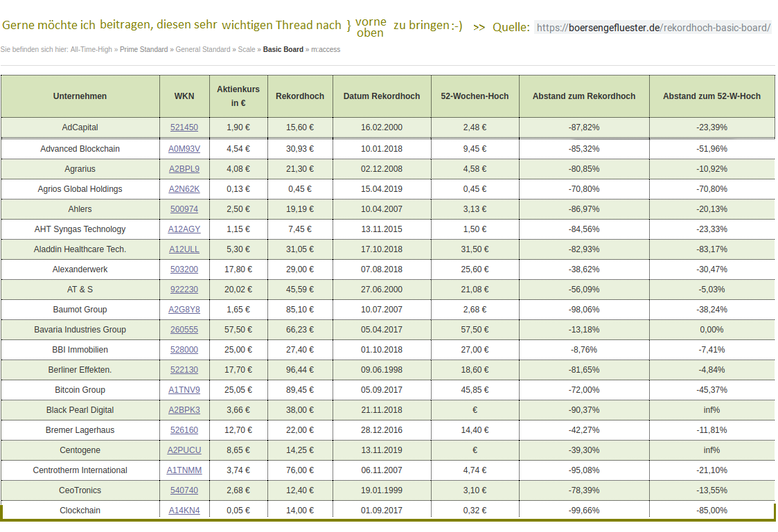
Task: Open the boersengefluester.de source URL
Action: [653, 28]
